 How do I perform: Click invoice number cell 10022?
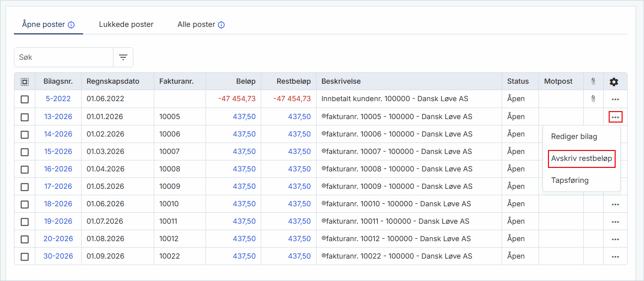(170, 256)
